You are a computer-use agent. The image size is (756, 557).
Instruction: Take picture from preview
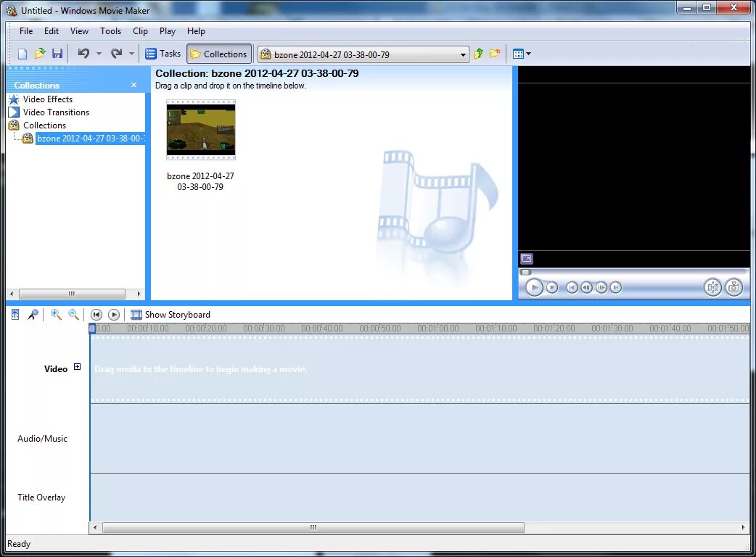pos(734,288)
